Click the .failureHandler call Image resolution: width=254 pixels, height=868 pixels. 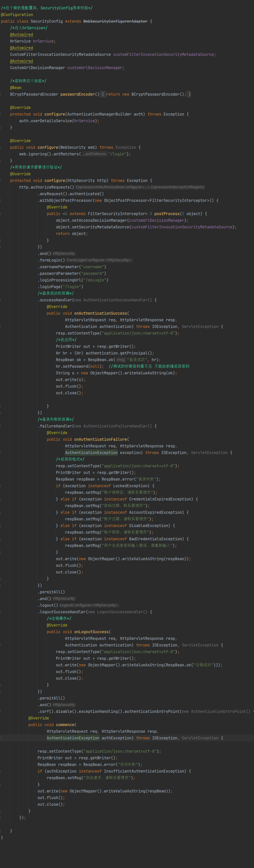click(x=55, y=426)
